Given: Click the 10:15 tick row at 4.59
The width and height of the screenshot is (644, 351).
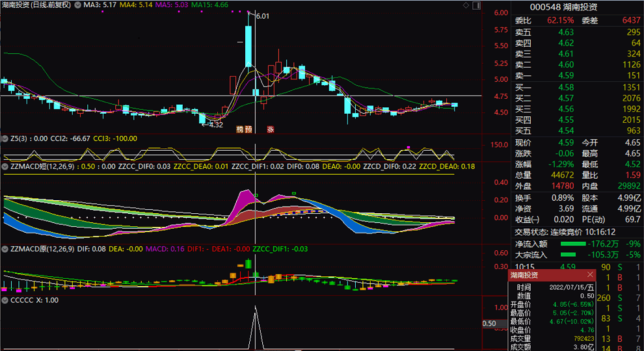Looking at the screenshot, I should click(578, 267).
